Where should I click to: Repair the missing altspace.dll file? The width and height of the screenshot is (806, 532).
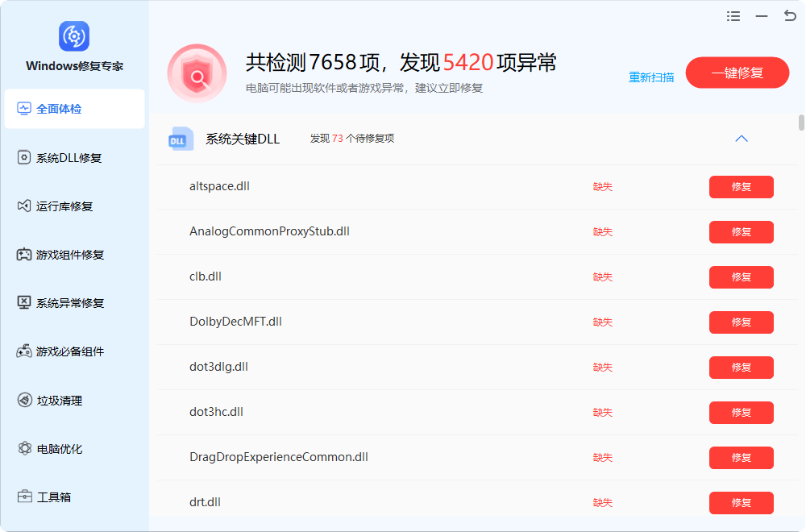click(741, 187)
